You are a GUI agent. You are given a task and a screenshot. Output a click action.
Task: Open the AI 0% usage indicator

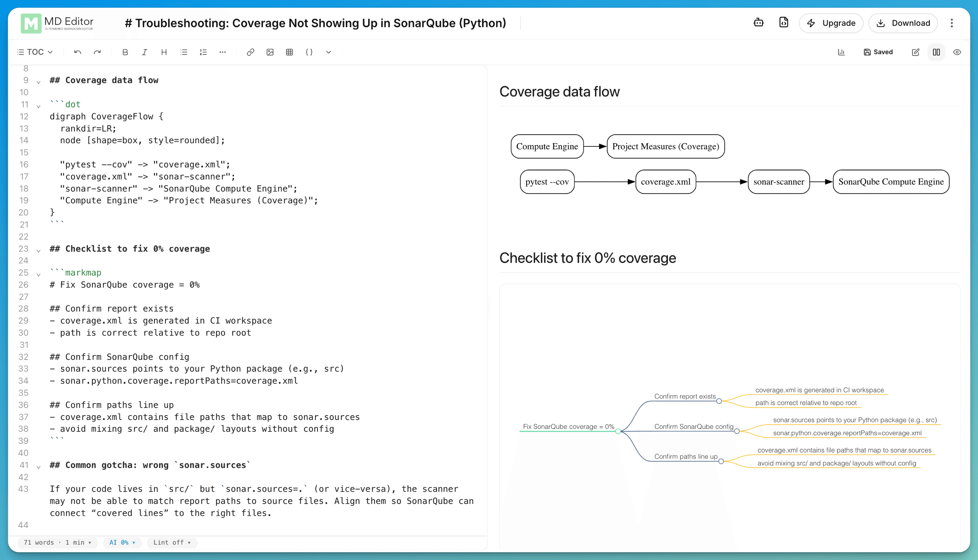point(122,543)
